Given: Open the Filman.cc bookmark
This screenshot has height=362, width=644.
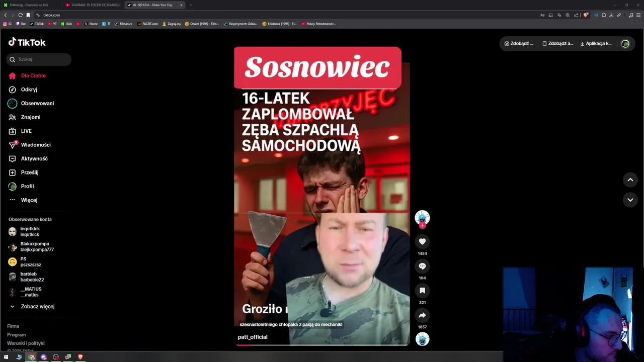Looking at the screenshot, I should pos(123,24).
